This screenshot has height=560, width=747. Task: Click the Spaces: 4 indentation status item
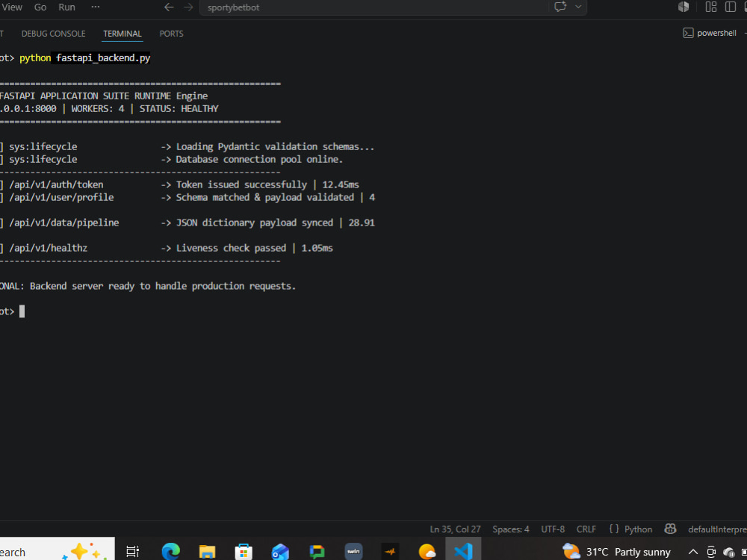pyautogui.click(x=511, y=529)
